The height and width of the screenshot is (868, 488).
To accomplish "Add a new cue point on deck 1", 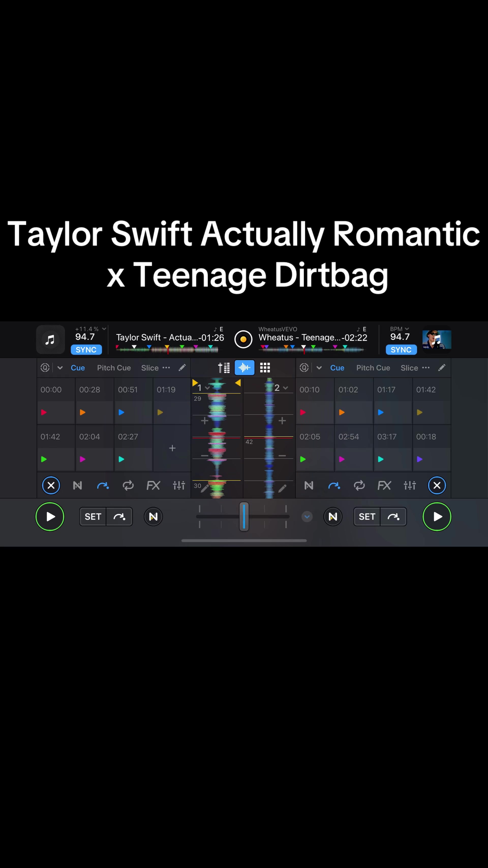I will point(172,448).
